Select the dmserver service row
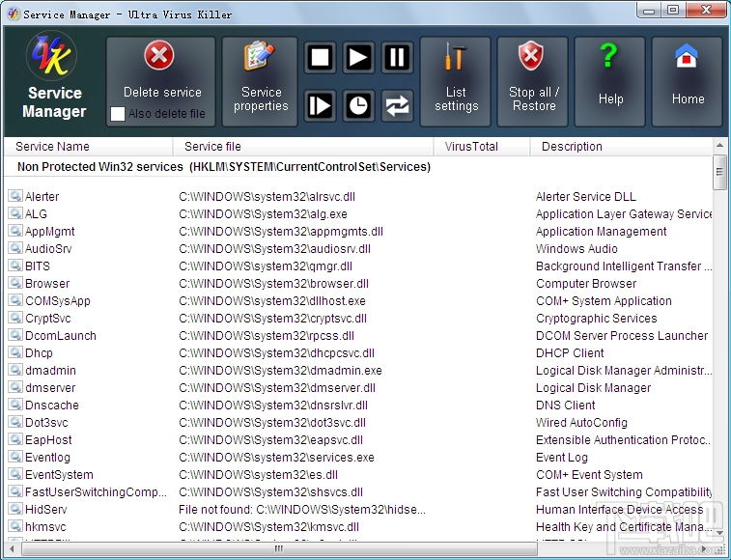731x560 pixels. [x=358, y=387]
